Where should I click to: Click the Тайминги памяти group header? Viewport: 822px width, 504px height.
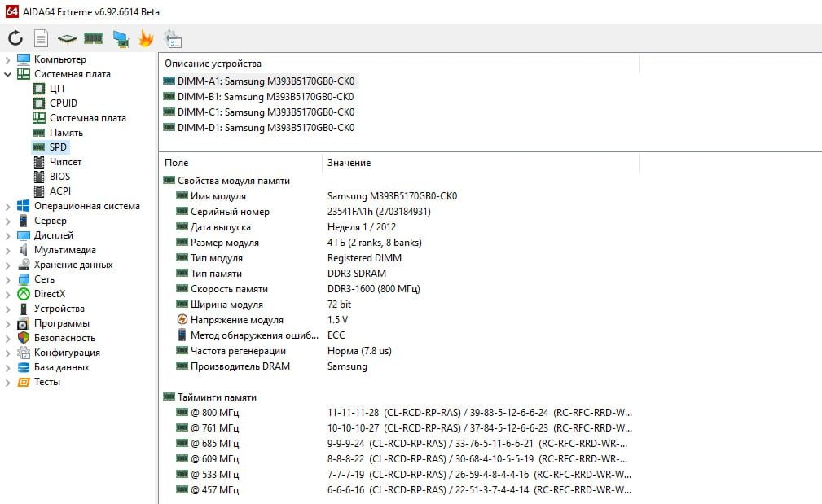tap(217, 397)
